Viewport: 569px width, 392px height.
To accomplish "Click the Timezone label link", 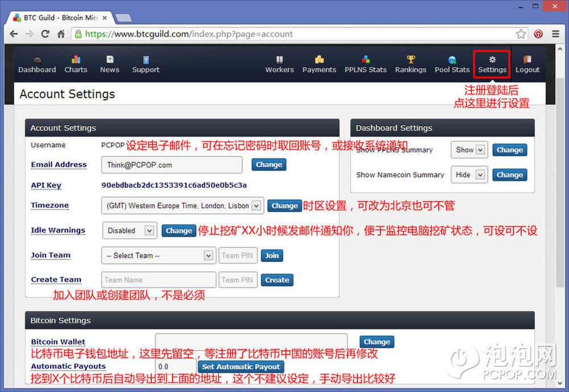I will (x=50, y=205).
